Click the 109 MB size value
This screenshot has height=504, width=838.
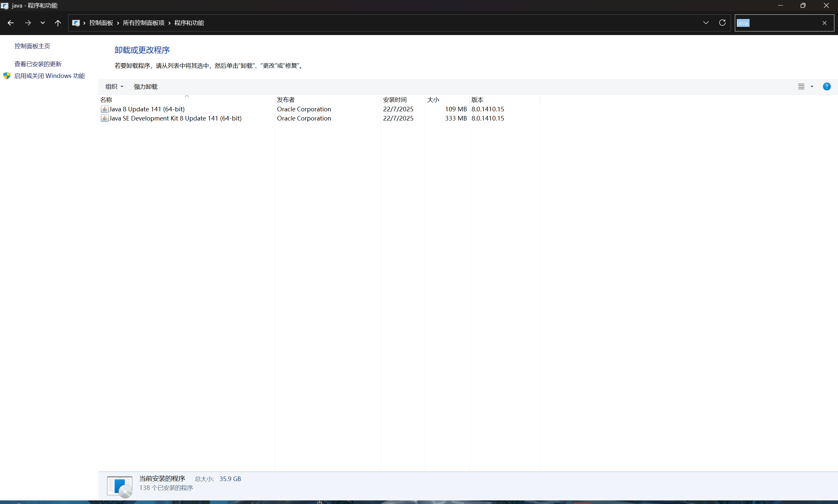tap(456, 109)
